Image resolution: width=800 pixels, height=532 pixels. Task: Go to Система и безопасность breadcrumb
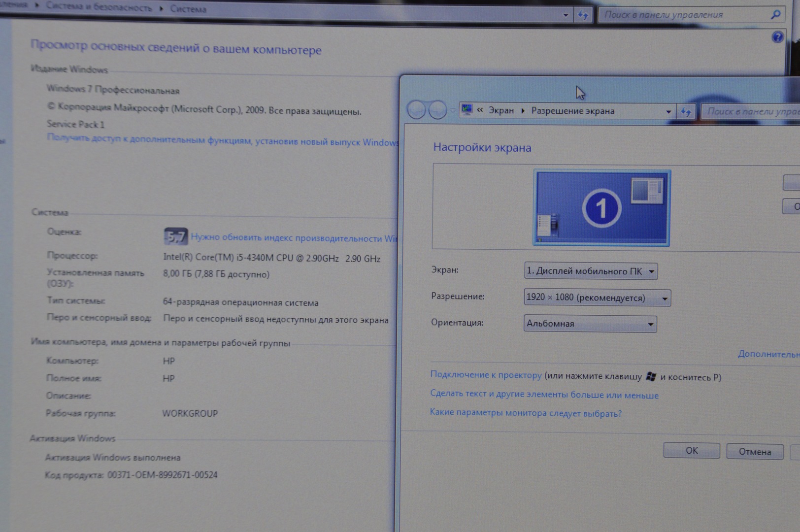[x=99, y=7]
